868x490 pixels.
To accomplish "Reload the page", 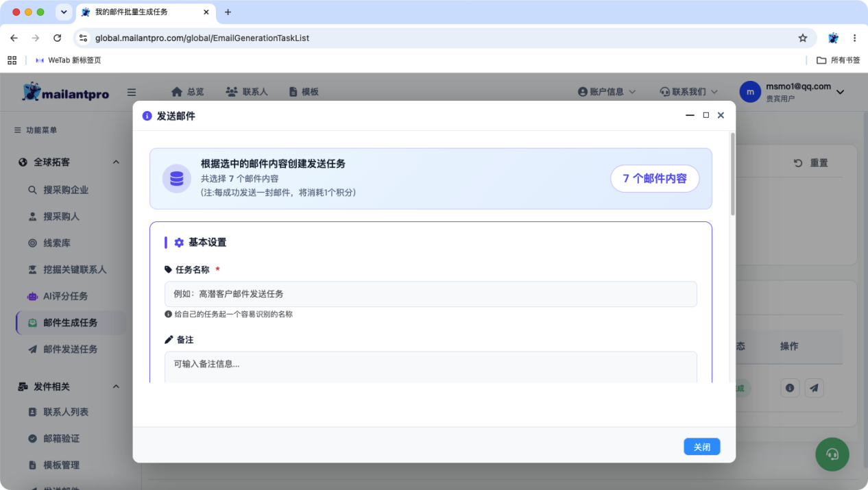I will 58,38.
